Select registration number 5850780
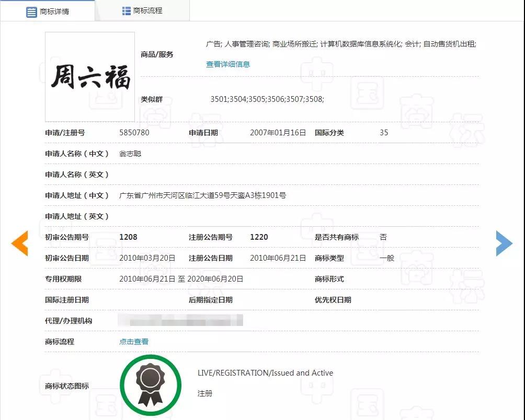 [x=134, y=132]
